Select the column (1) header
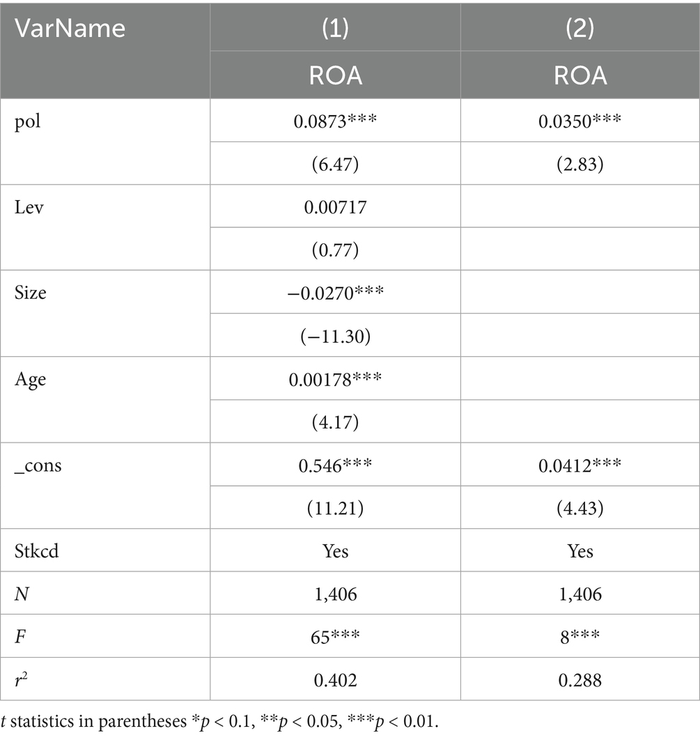 pyautogui.click(x=335, y=28)
